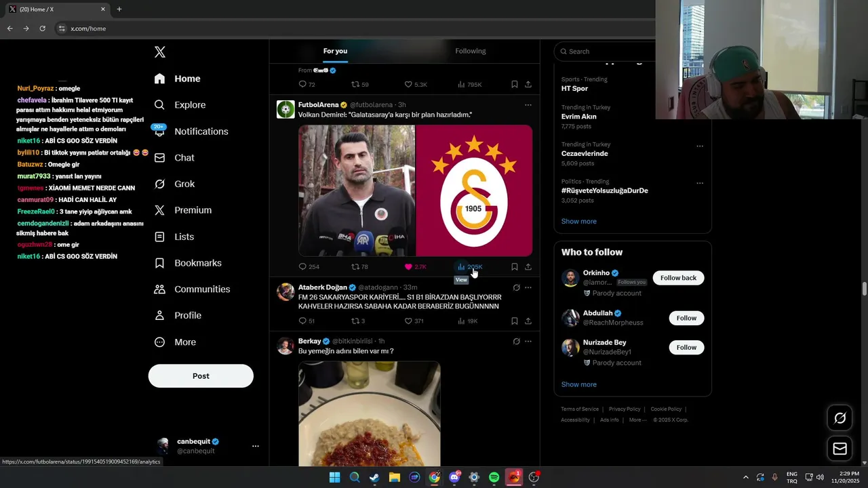Like Ataberk Doğan's post
This screenshot has width=868, height=488.
pos(414,321)
